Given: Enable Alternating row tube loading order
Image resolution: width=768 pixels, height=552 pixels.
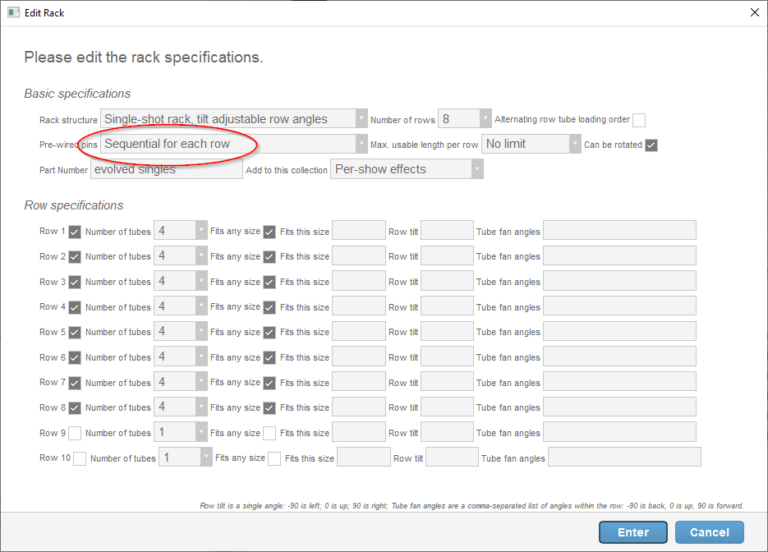Looking at the screenshot, I should (x=639, y=120).
